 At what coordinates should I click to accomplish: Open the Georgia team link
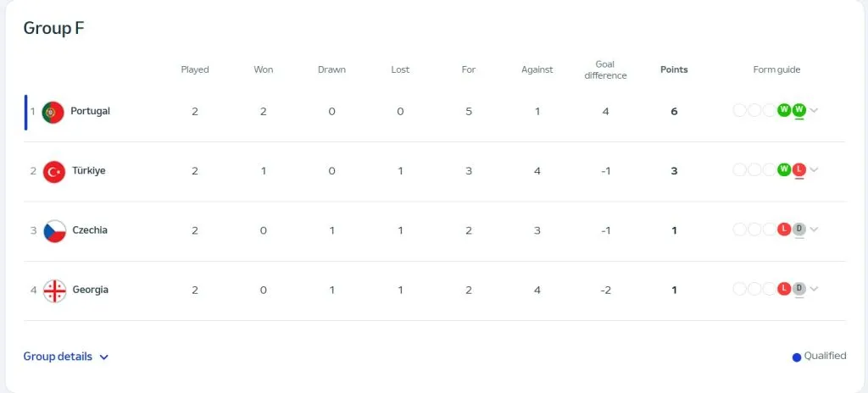(90, 290)
